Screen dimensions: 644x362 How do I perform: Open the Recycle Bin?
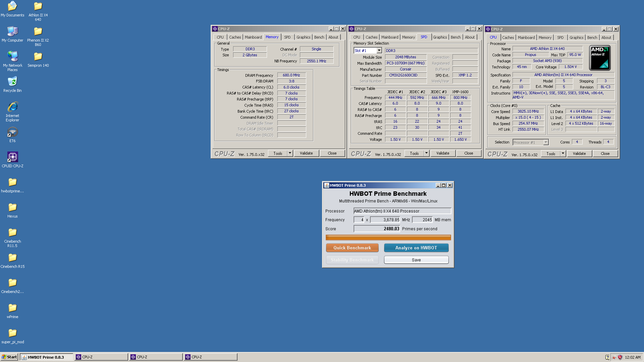(x=12, y=84)
